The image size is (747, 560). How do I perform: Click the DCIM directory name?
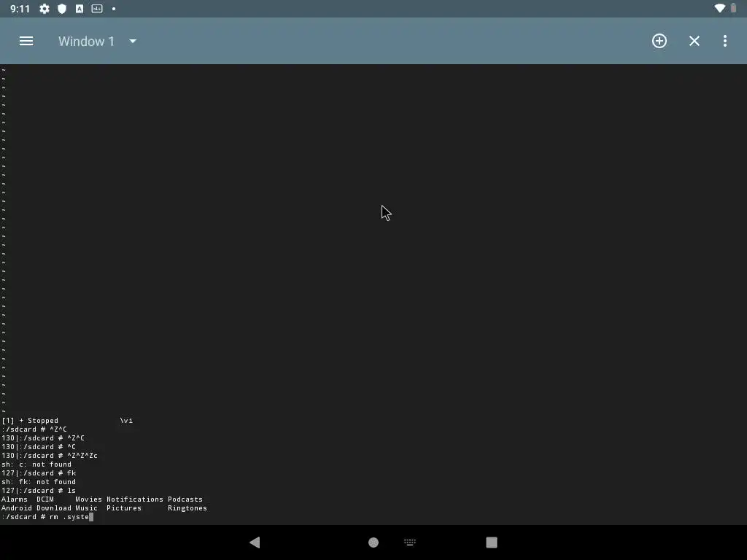(x=45, y=499)
